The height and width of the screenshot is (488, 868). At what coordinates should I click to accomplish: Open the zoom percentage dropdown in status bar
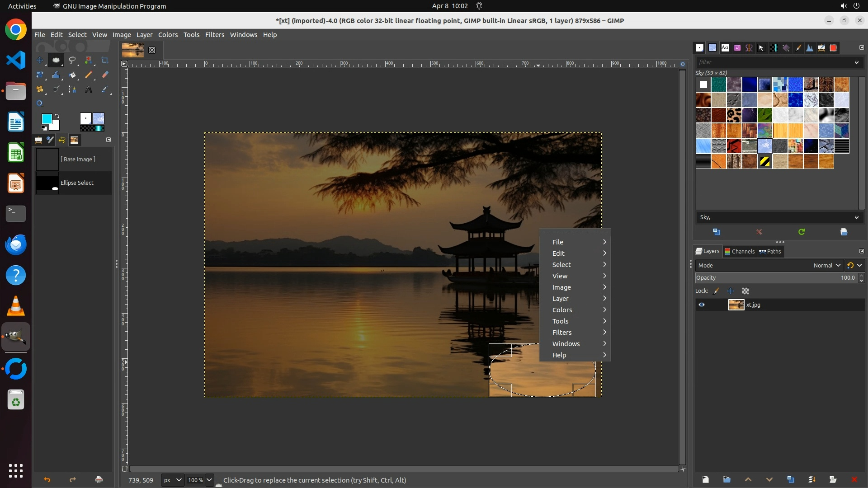[x=209, y=480]
